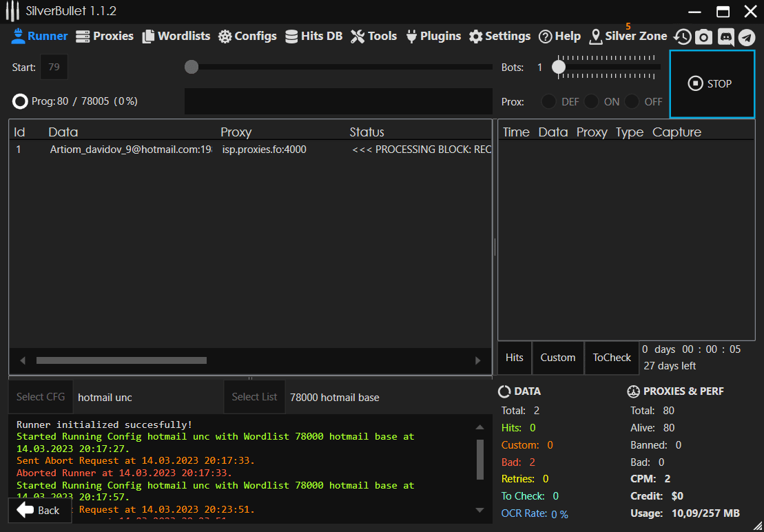764x532 pixels.
Task: Click right arrow of data list scrollbar
Action: pos(478,360)
